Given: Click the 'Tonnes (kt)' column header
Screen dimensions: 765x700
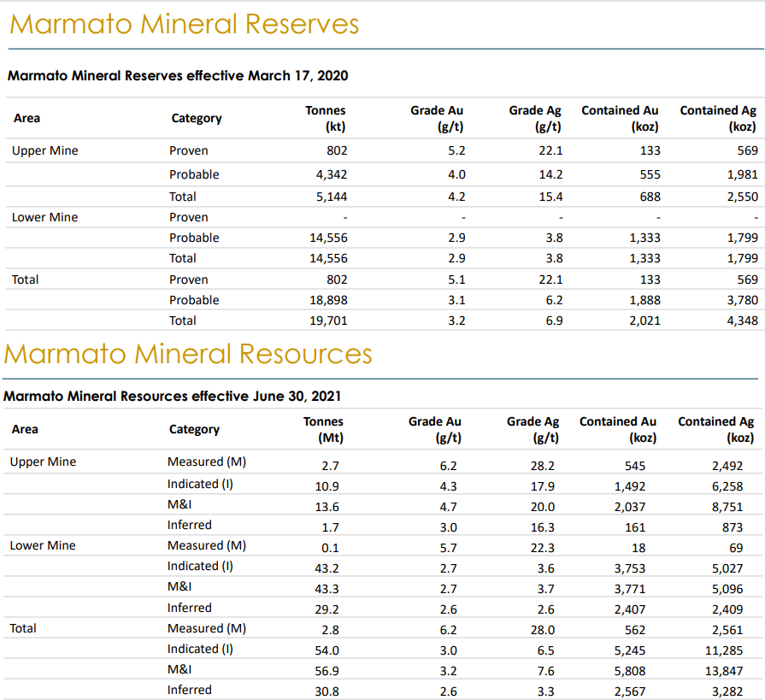Looking at the screenshot, I should coord(326,119).
